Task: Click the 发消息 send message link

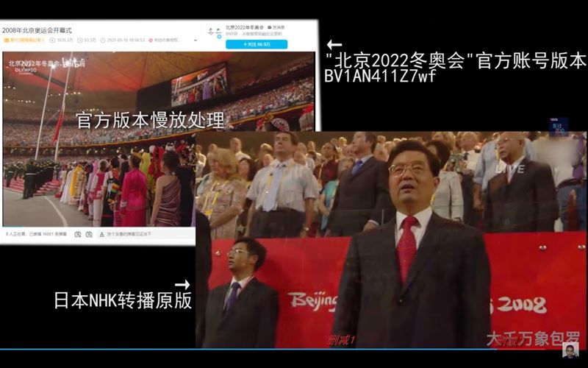Action: pos(276,28)
